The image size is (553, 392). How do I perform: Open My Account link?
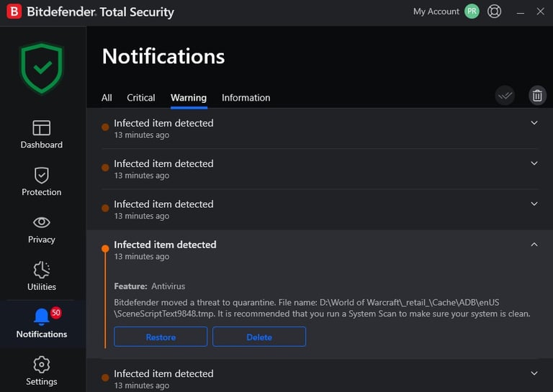tap(436, 12)
